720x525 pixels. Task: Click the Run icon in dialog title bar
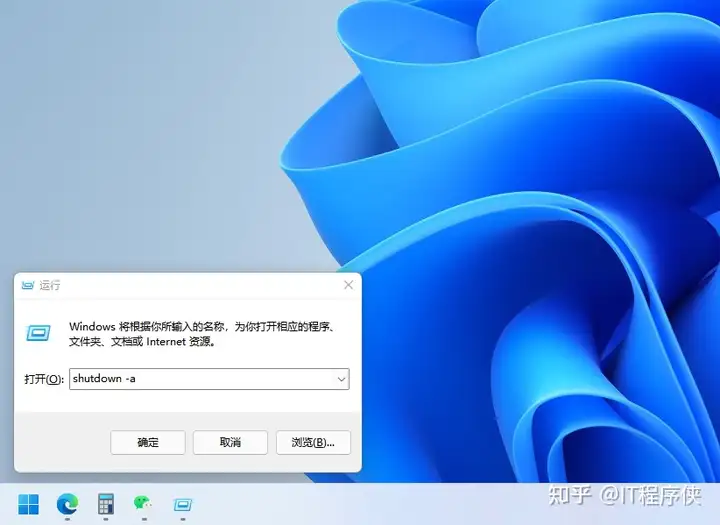[x=28, y=285]
